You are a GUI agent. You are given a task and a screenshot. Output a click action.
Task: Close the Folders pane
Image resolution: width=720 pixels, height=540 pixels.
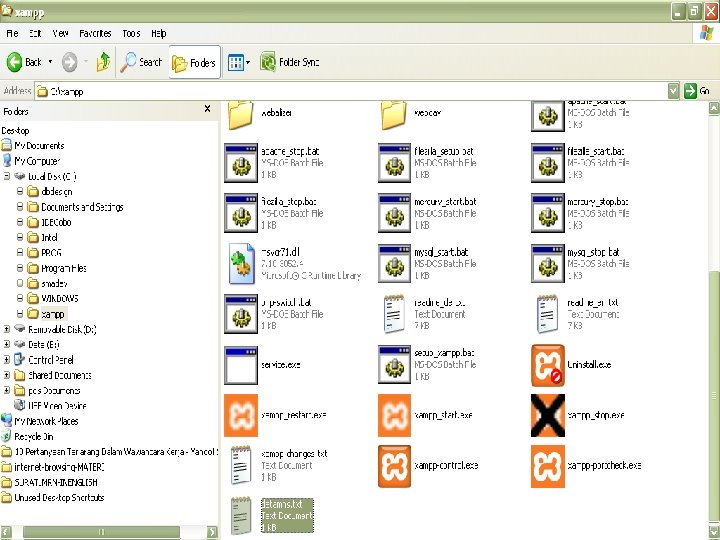pyautogui.click(x=208, y=109)
